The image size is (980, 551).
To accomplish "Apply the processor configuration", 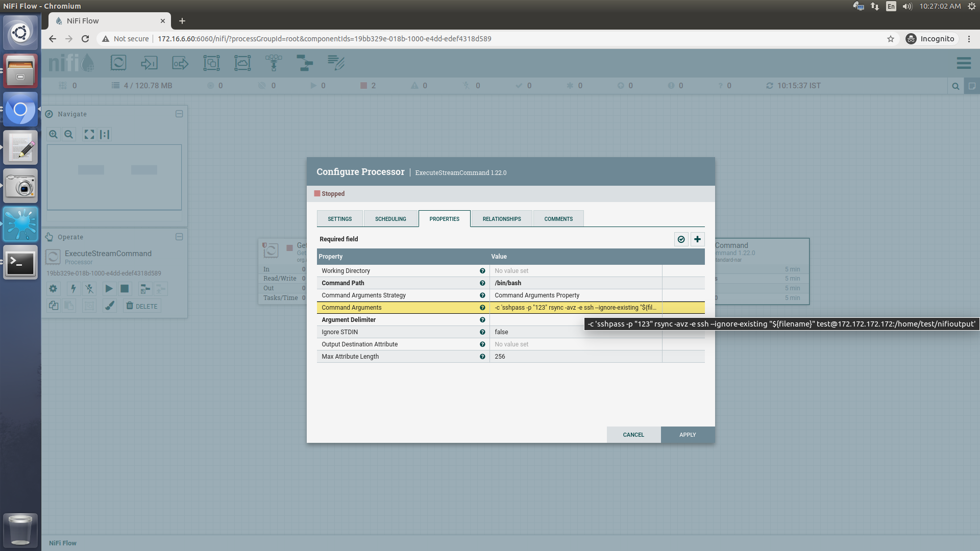I will pos(688,435).
